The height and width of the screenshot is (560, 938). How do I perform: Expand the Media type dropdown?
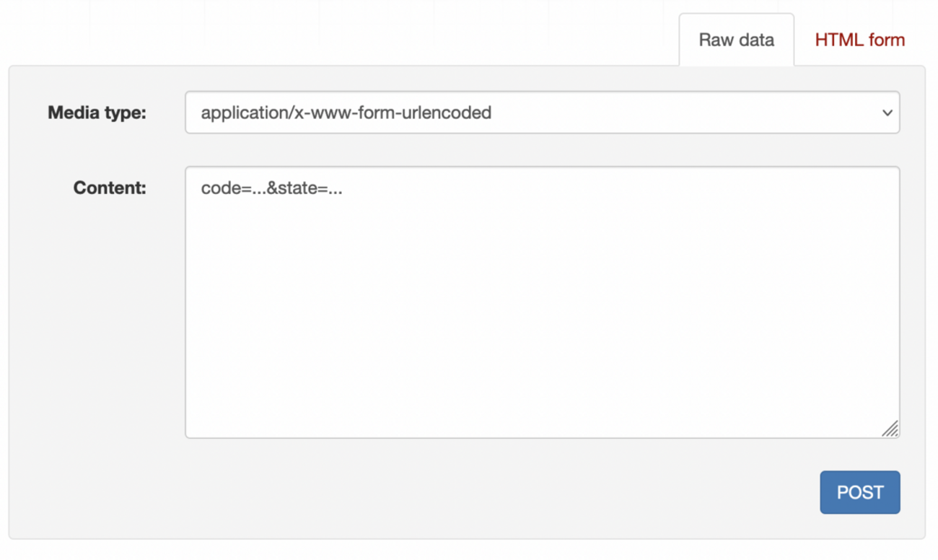tap(542, 113)
